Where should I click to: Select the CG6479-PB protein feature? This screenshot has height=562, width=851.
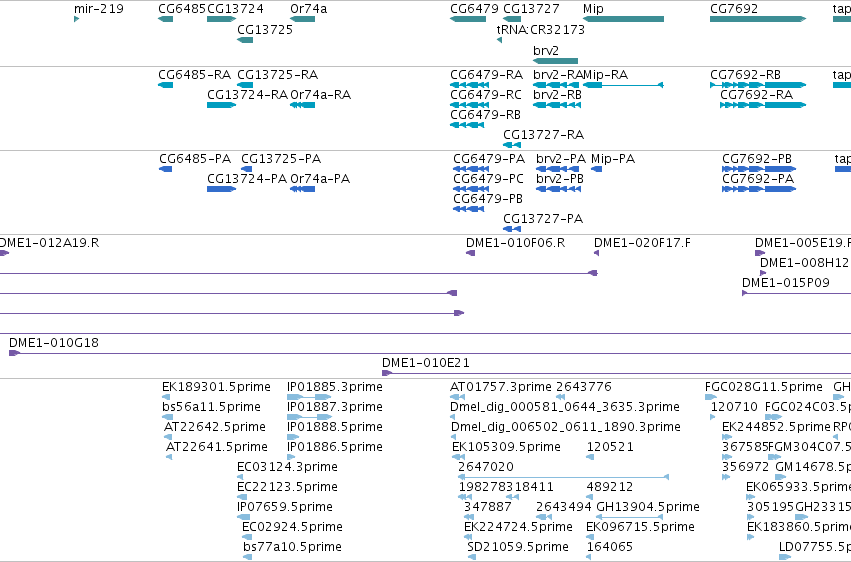pyautogui.click(x=468, y=209)
